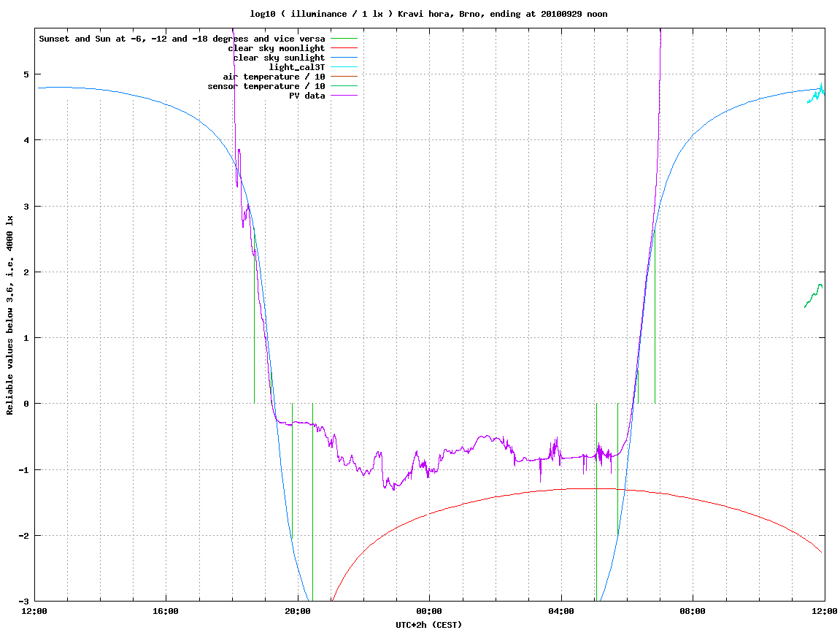The width and height of the screenshot is (840, 630).
Task: Select legend entry 'air temperature / 10'
Action: (x=274, y=77)
